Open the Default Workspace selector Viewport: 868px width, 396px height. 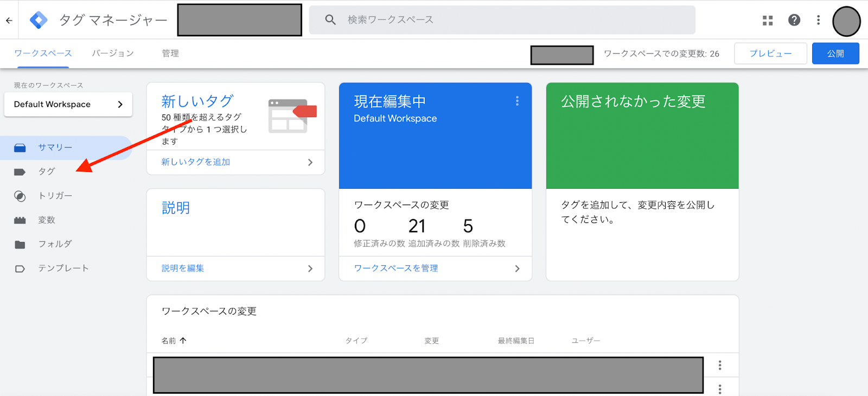point(68,104)
